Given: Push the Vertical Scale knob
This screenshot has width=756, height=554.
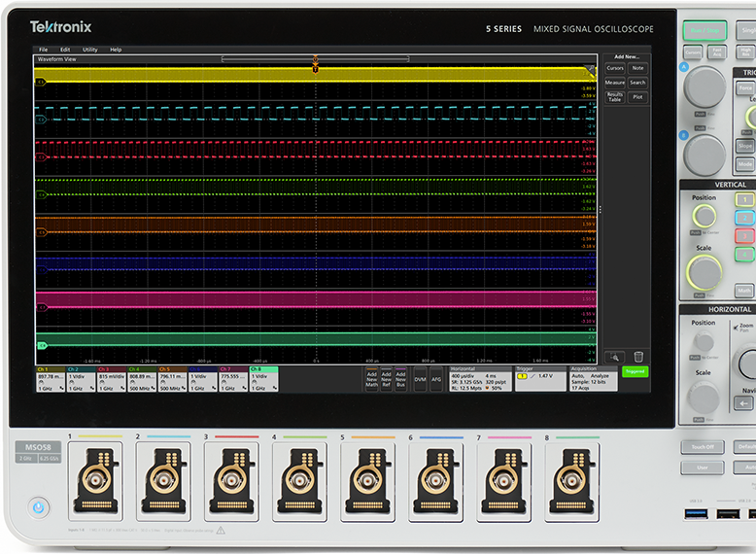Looking at the screenshot, I should [704, 273].
